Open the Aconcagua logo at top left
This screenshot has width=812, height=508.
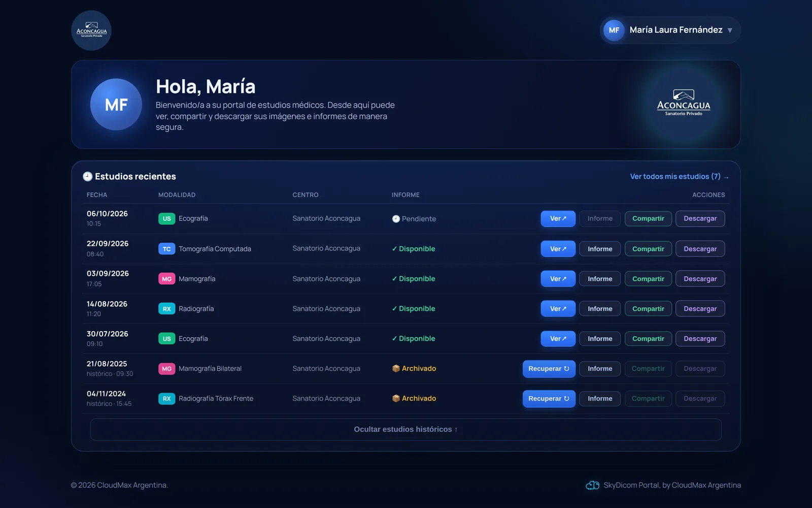[91, 30]
